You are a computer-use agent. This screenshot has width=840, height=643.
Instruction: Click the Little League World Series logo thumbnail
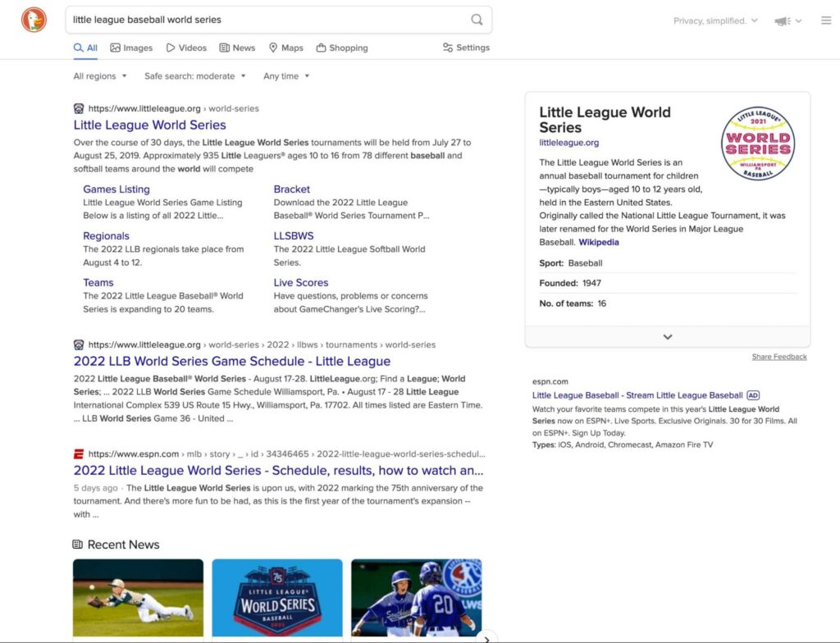[758, 143]
